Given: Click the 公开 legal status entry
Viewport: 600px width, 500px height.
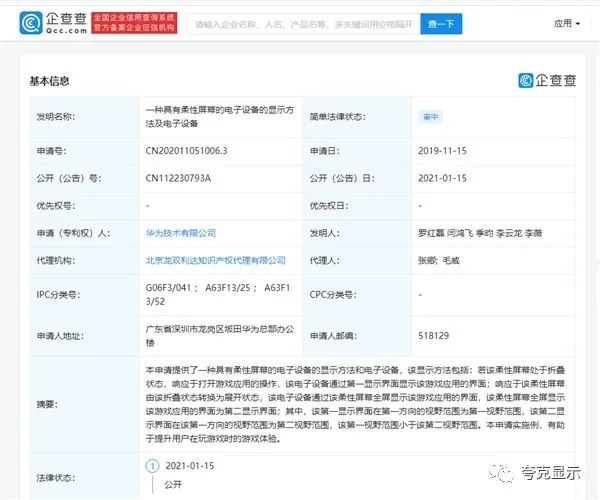Looking at the screenshot, I should [x=173, y=485].
